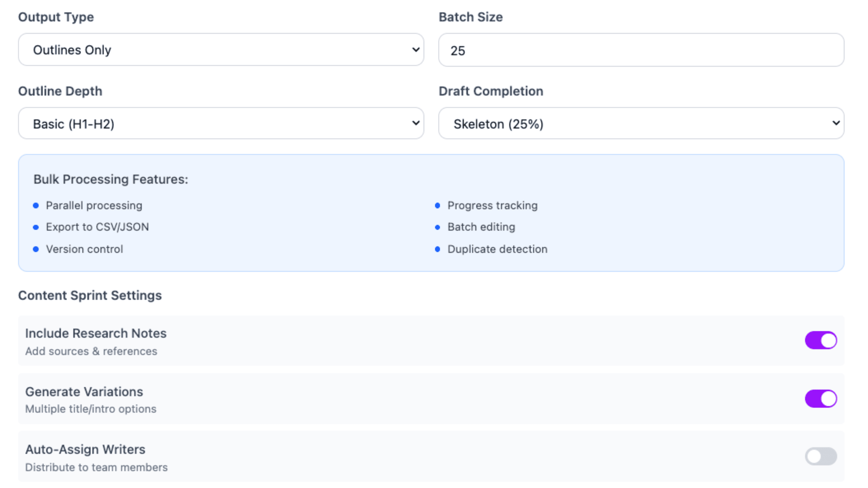Click the Version control bullet item
The width and height of the screenshot is (868, 488).
point(85,249)
